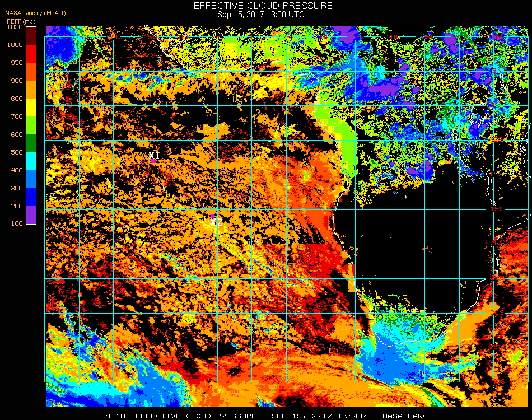Click the '700' colorbar tick label
Viewport: 532px width, 420px height.
point(17,116)
